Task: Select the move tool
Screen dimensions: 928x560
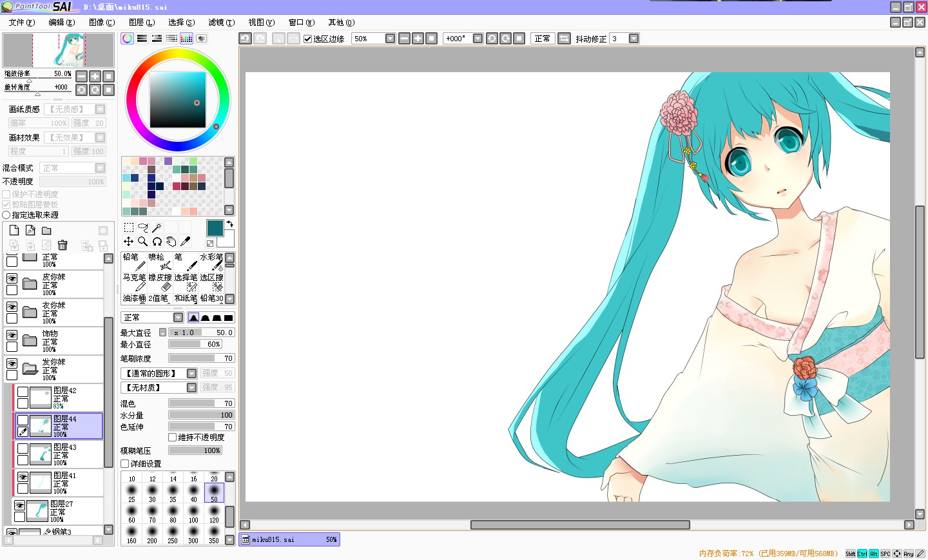Action: click(x=129, y=241)
